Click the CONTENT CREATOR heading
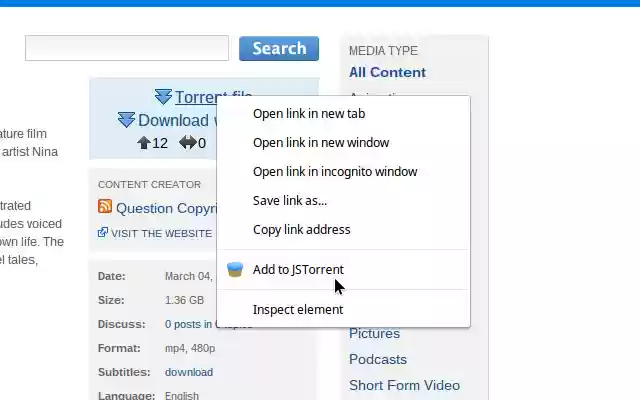 pyautogui.click(x=149, y=184)
